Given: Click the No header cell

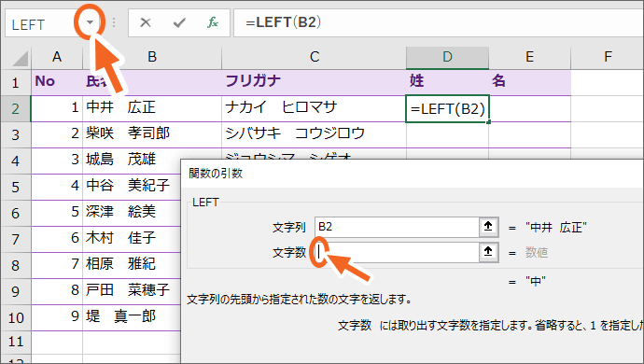Looking at the screenshot, I should pos(57,82).
